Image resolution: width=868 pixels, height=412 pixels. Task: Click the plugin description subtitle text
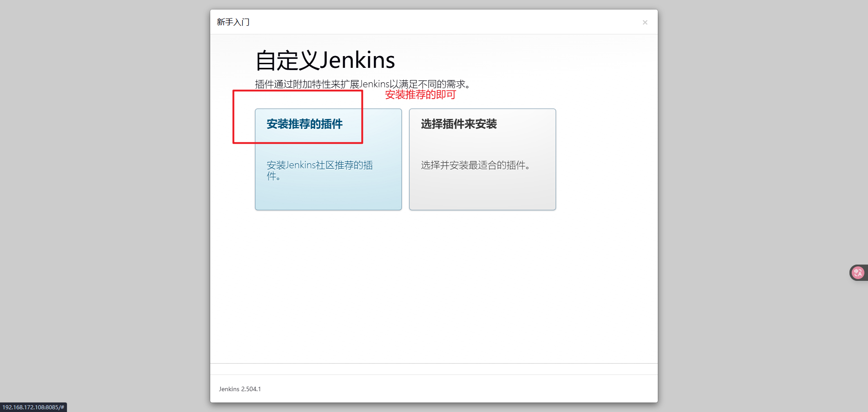(x=364, y=84)
